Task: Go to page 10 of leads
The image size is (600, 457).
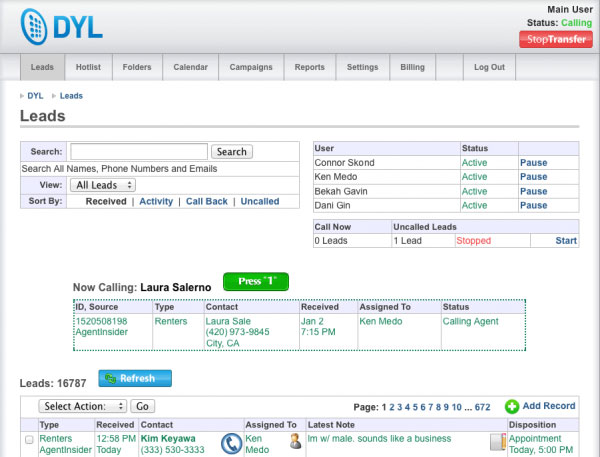Action: tap(457, 407)
